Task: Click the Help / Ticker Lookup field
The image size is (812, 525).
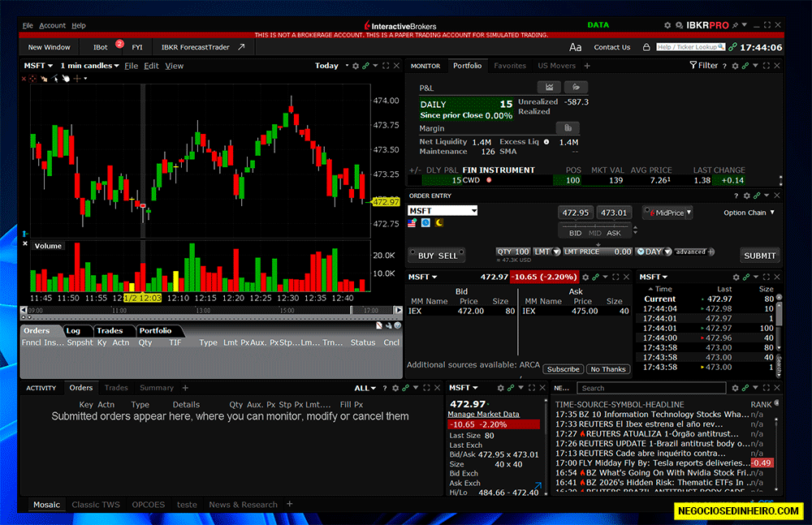Action: click(x=690, y=47)
